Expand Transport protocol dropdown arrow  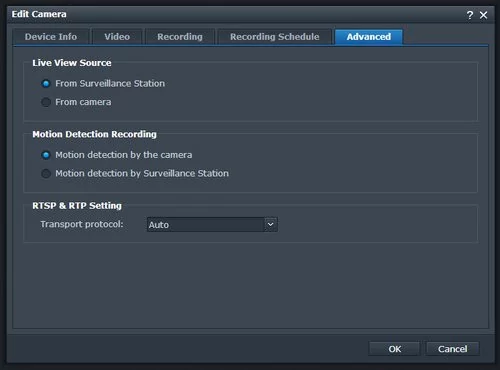[x=271, y=224]
